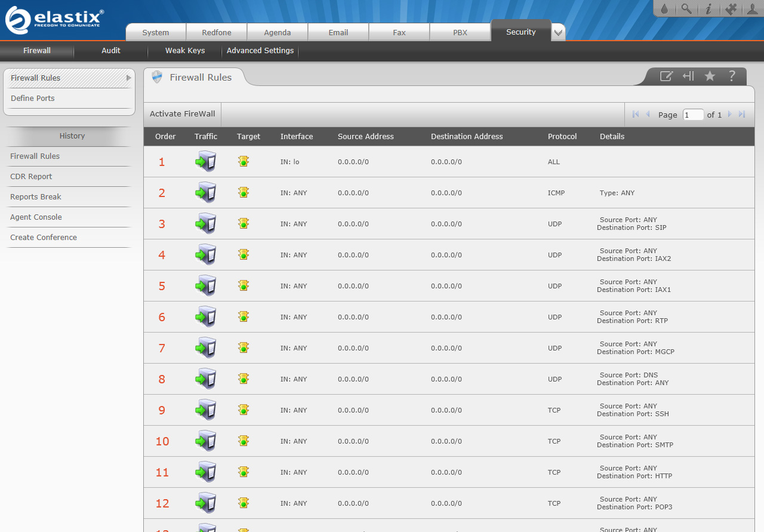Viewport: 764px width, 532px height.
Task: Open the search magnifier icon
Action: pyautogui.click(x=686, y=9)
